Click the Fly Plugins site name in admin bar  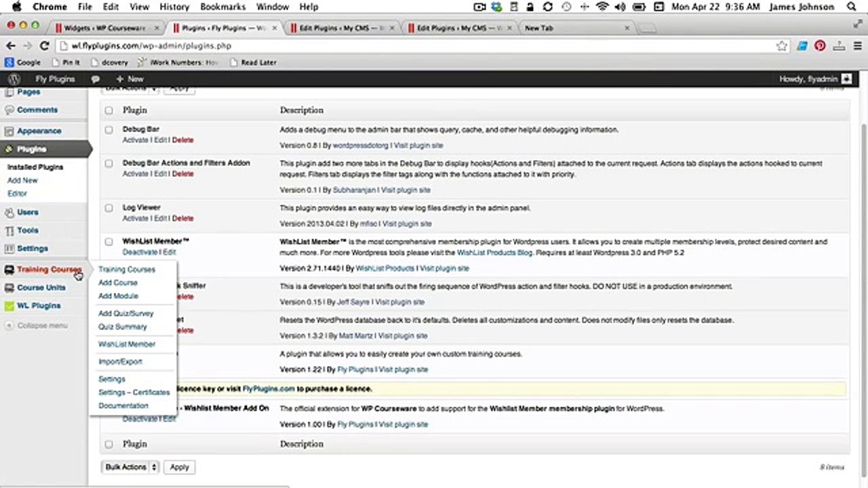55,79
